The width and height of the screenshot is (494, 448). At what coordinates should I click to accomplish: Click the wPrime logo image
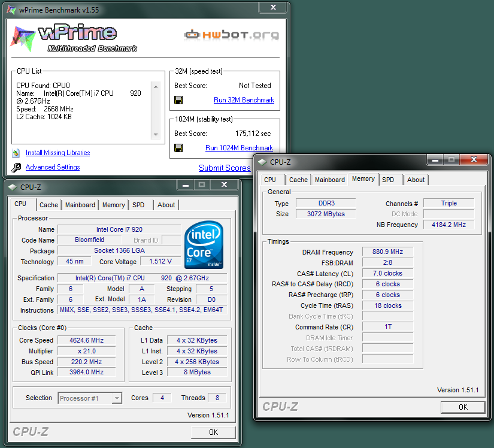74,38
